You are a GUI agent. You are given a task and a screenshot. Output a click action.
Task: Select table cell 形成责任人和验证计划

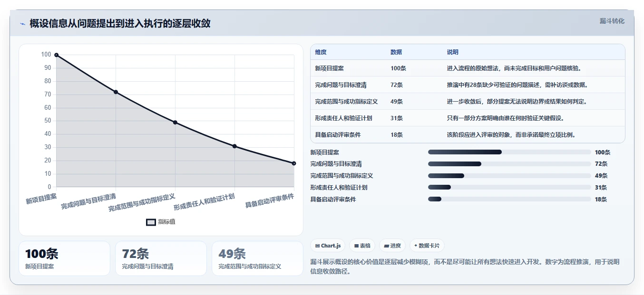[x=343, y=118]
